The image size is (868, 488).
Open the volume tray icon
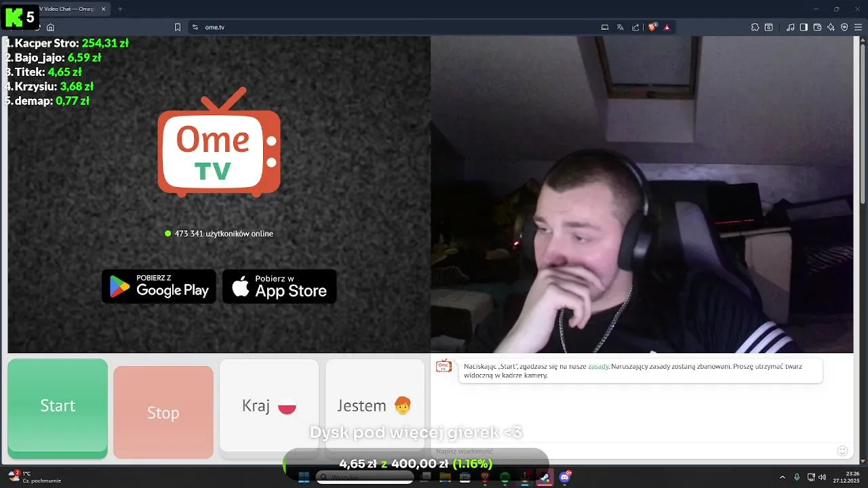pyautogui.click(x=823, y=477)
